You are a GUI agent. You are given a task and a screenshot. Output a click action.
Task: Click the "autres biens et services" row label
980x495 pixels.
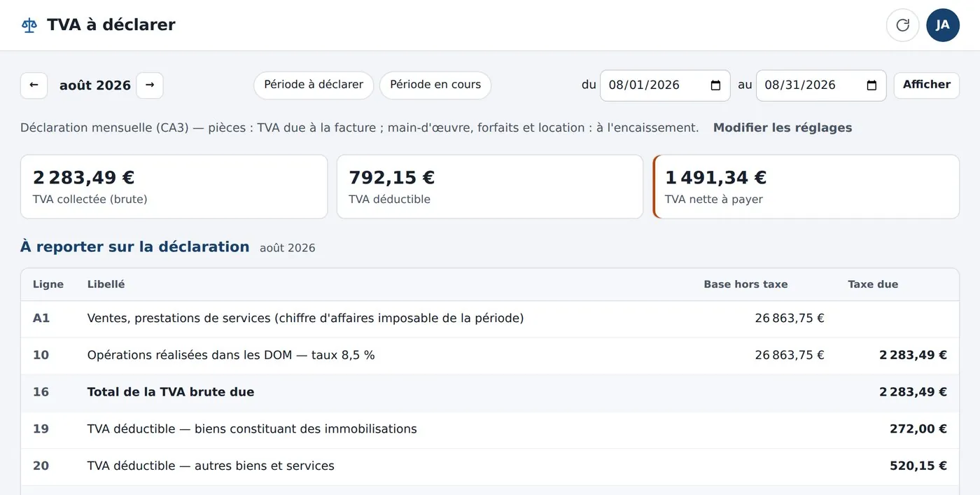[211, 466]
